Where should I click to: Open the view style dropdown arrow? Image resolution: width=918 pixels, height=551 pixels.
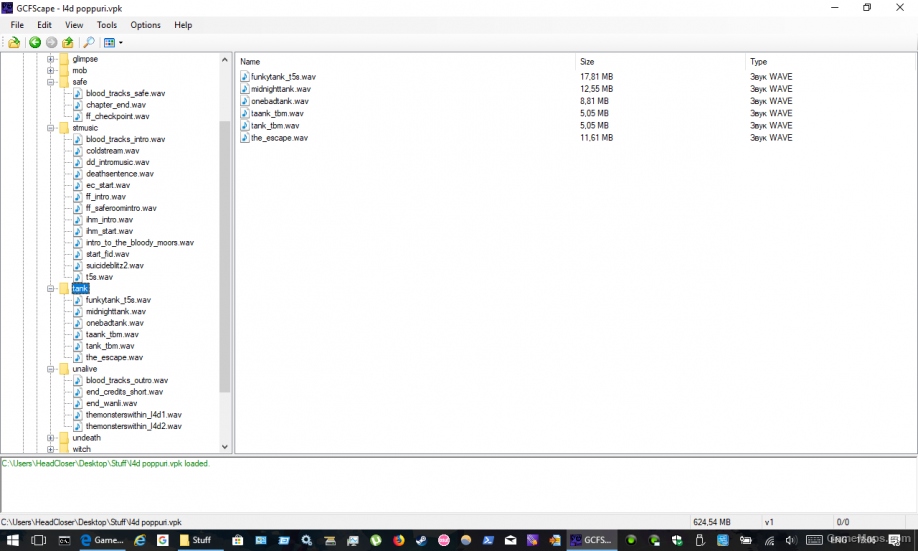[x=121, y=42]
